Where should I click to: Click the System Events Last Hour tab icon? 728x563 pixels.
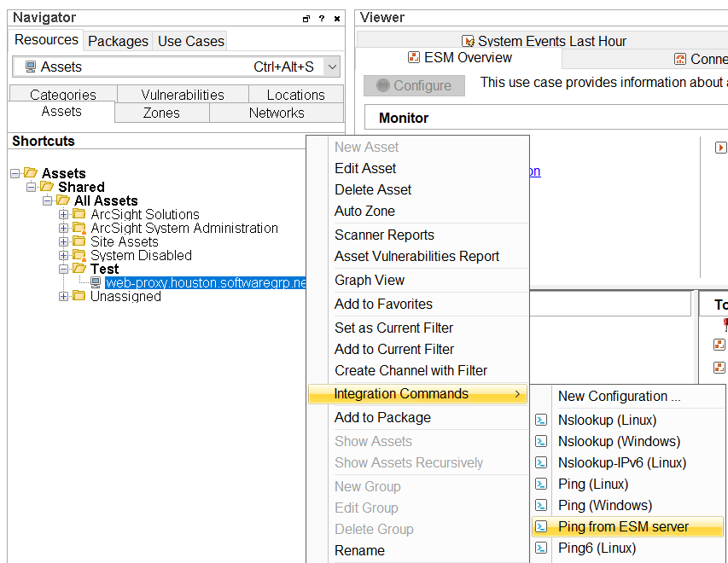pyautogui.click(x=468, y=40)
